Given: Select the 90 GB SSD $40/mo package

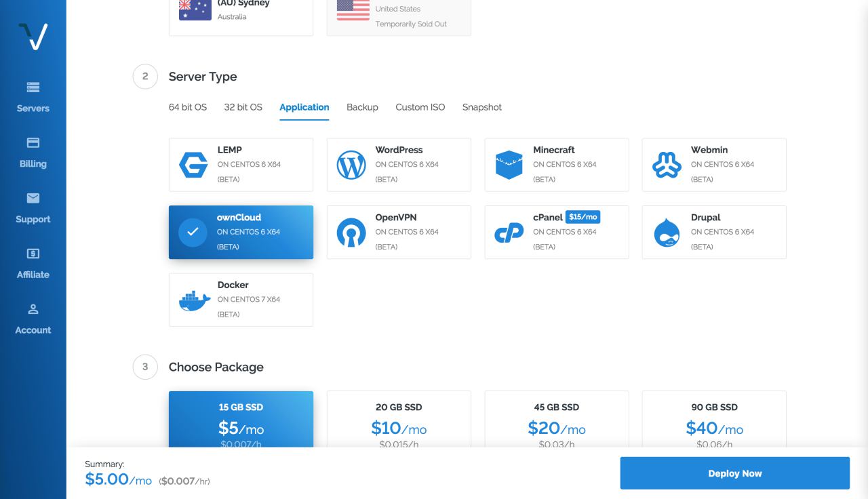Looking at the screenshot, I should pos(714,420).
